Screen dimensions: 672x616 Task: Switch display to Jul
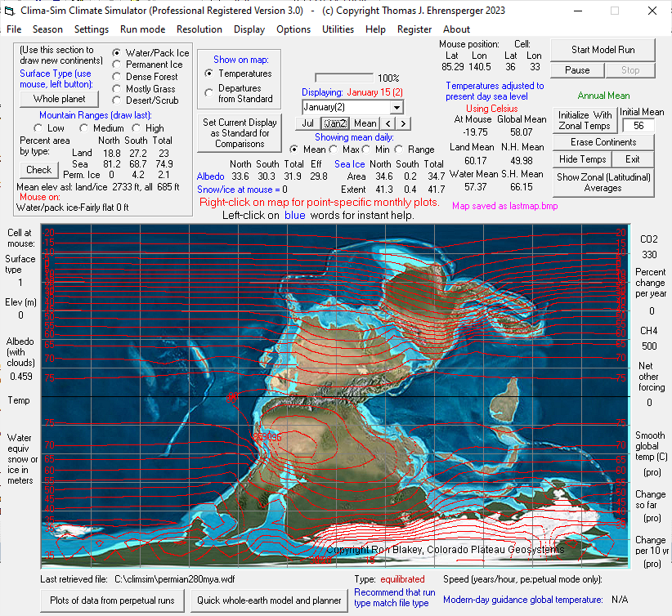click(307, 123)
